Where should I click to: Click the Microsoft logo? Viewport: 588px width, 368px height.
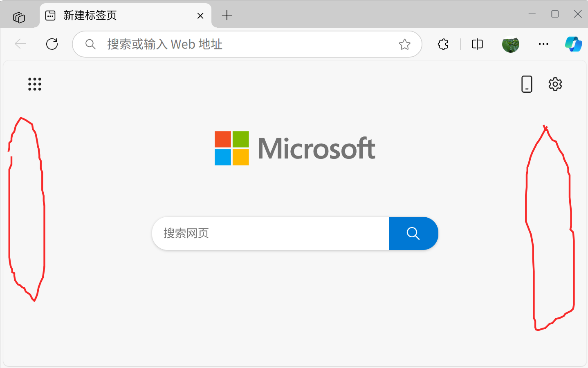pos(295,148)
